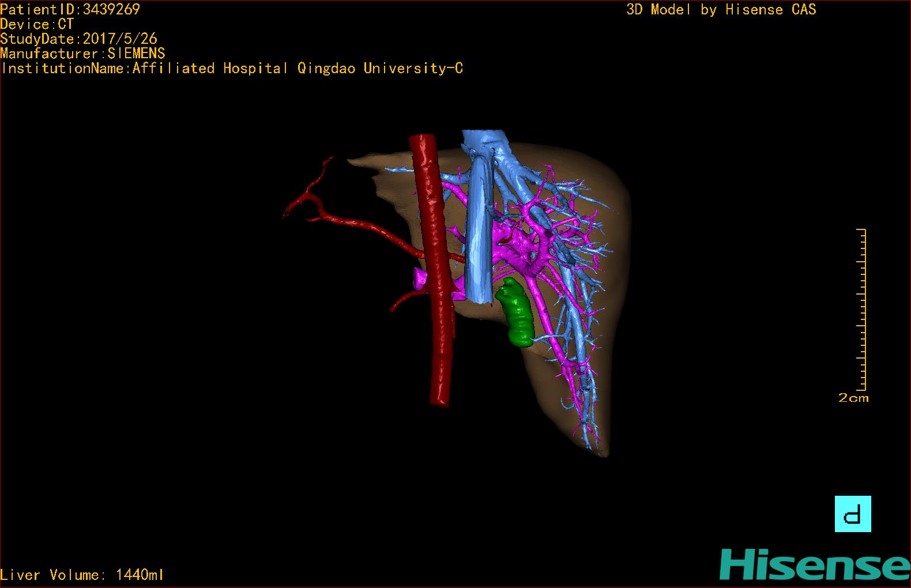Click the Manufacturer:SIEMENS text
The height and width of the screenshot is (588, 911).
click(83, 54)
